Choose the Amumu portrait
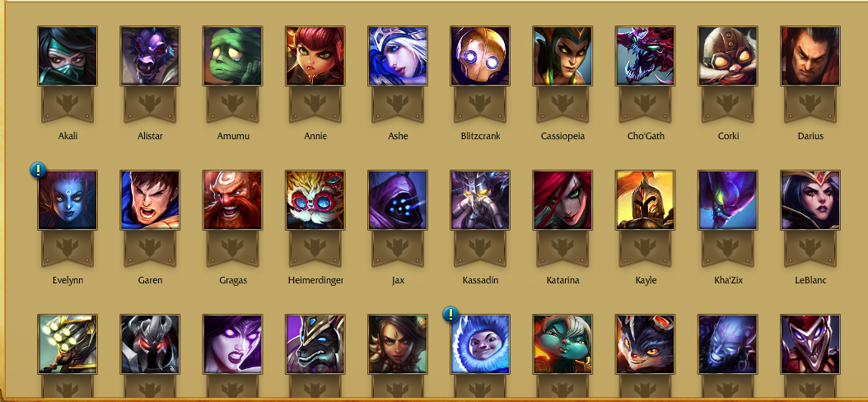This screenshot has width=868, height=402. [232, 56]
